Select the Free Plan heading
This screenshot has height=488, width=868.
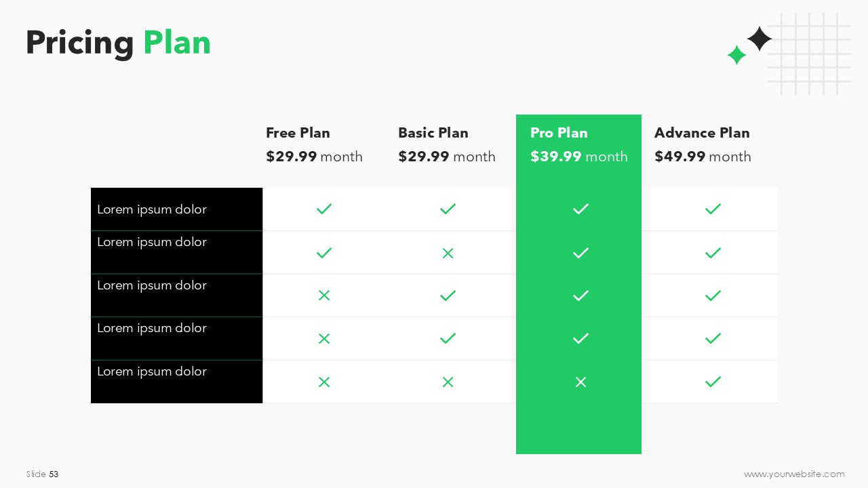298,133
